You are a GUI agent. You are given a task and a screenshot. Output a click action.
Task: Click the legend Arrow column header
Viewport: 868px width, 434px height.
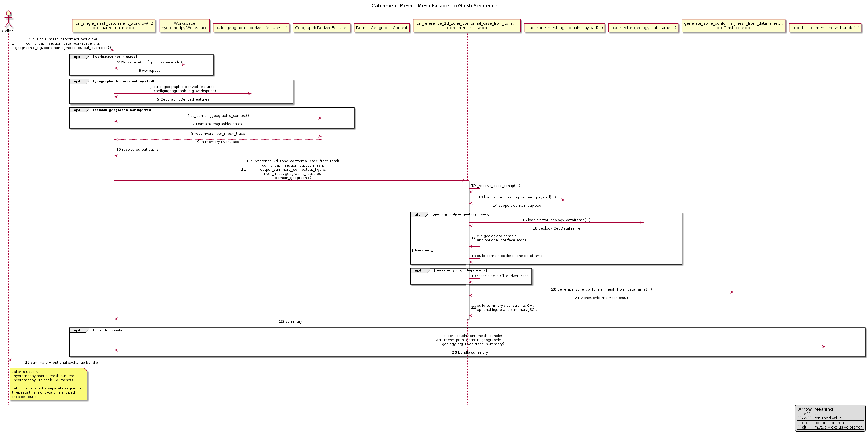[805, 410]
